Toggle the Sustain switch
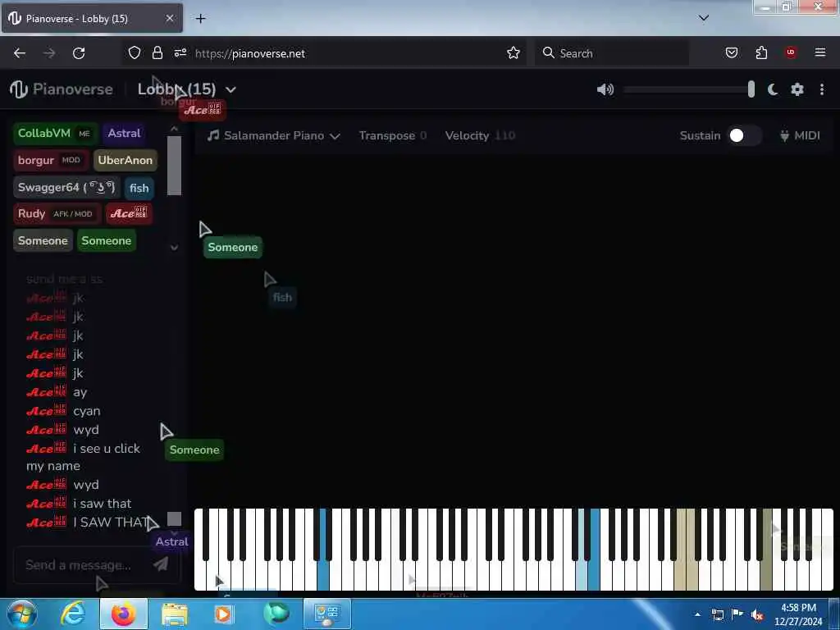The height and width of the screenshot is (630, 840). 743,135
